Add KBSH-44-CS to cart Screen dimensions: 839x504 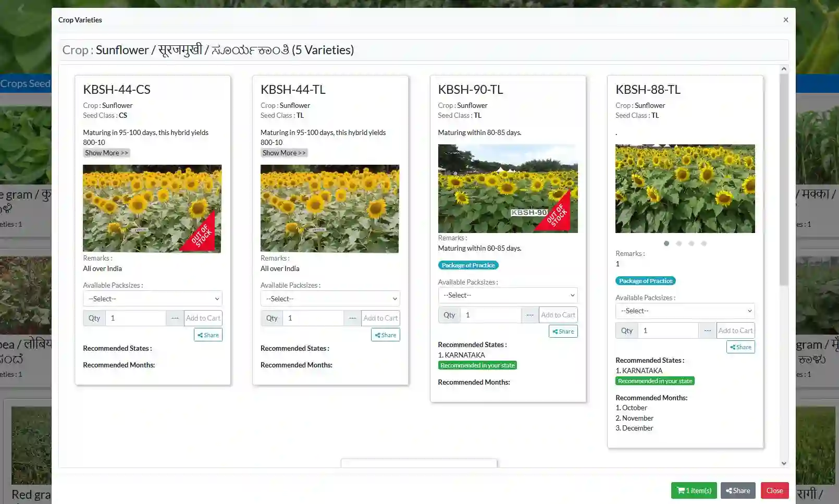pyautogui.click(x=203, y=318)
